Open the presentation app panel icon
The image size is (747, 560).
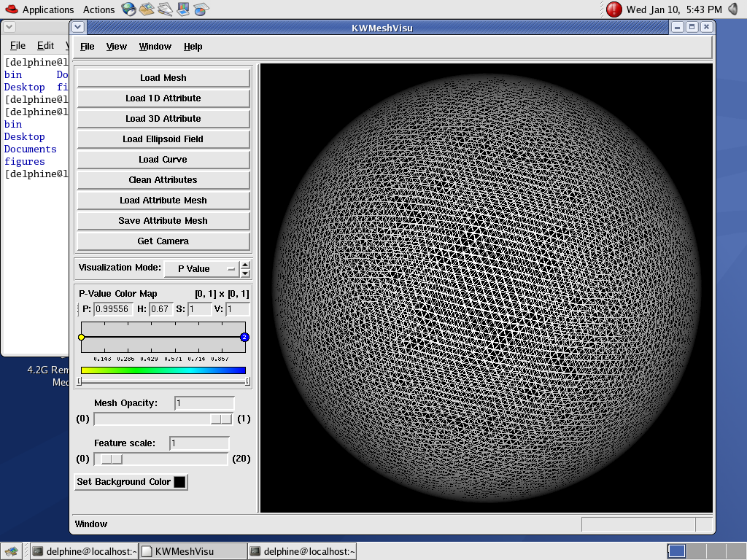184,9
